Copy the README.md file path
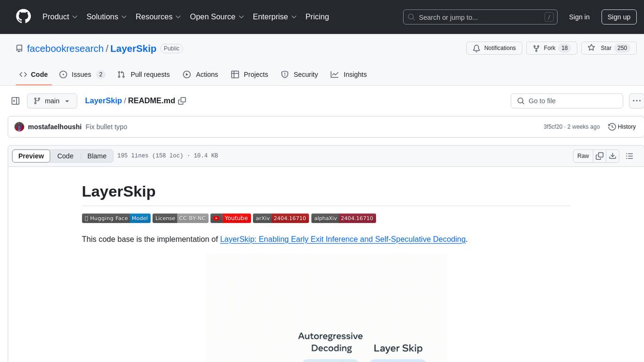Image resolution: width=644 pixels, height=362 pixels. pos(182,100)
